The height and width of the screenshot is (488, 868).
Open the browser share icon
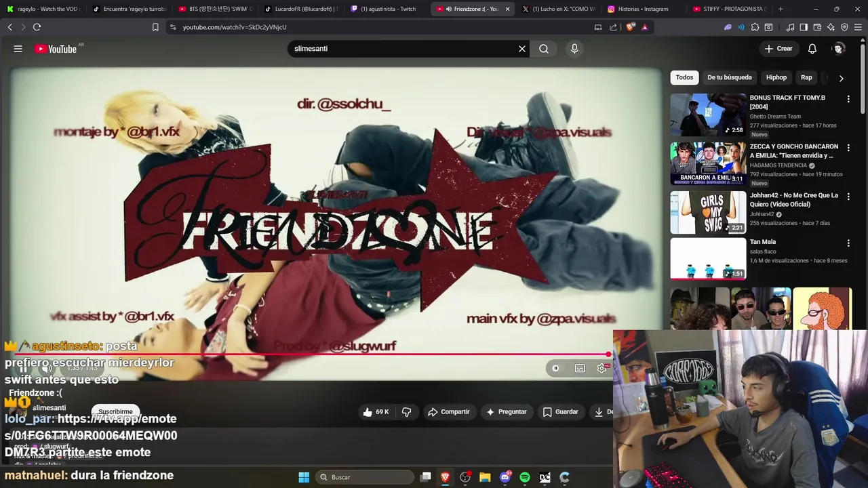point(614,27)
